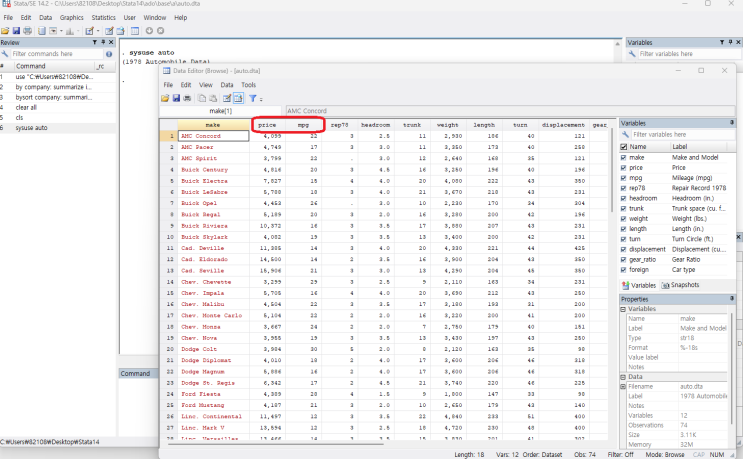Click the Print icon in Data Editor toolbar
Screen dimensions: 743x459
click(189, 98)
